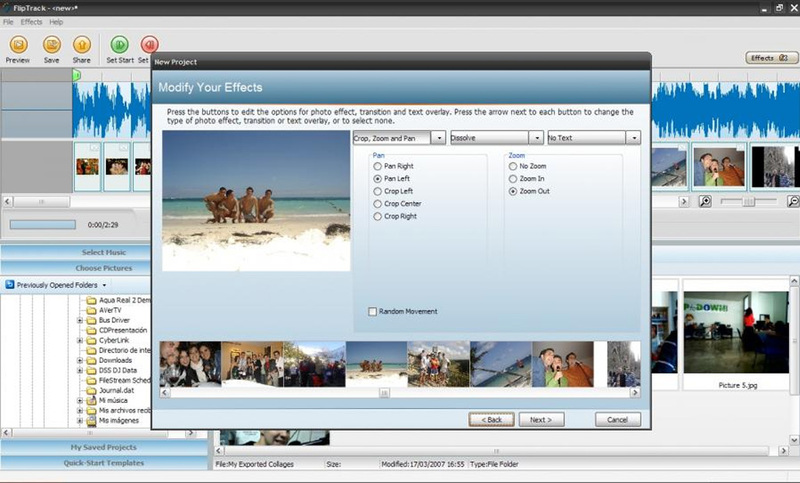The image size is (800, 483).
Task: Open the Select Music panel
Action: pyautogui.click(x=77, y=252)
